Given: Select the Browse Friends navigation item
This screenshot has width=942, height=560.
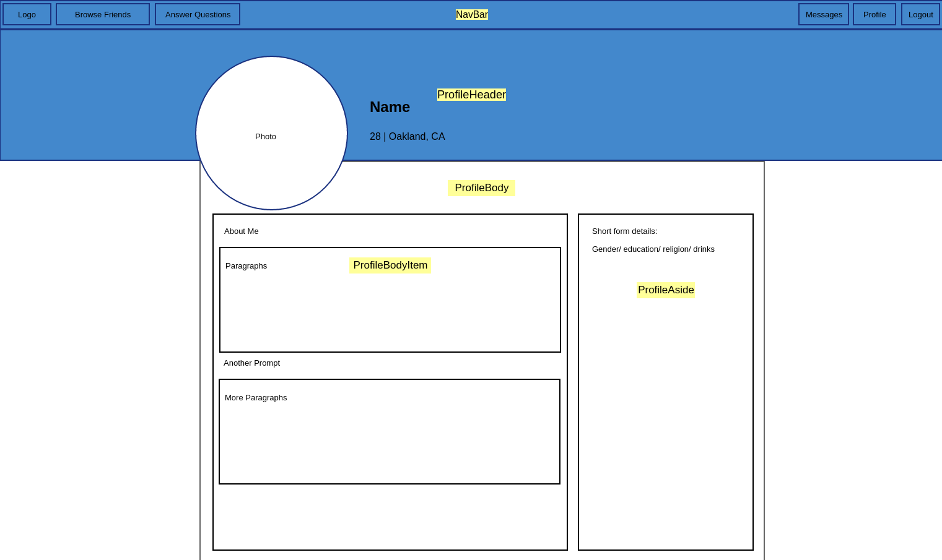Looking at the screenshot, I should click(102, 14).
